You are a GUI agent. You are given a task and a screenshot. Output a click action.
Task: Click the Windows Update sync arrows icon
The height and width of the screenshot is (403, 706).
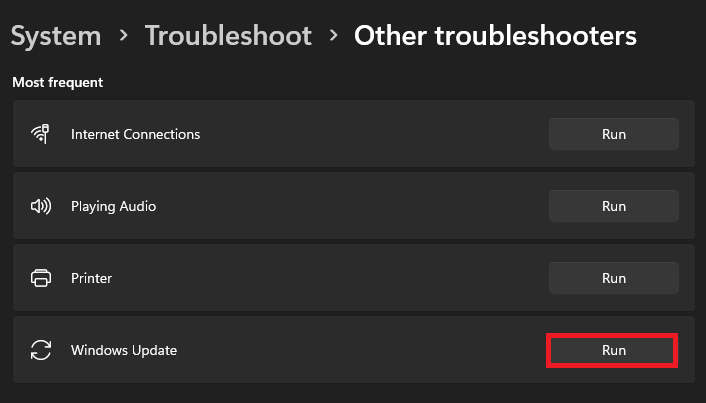41,350
